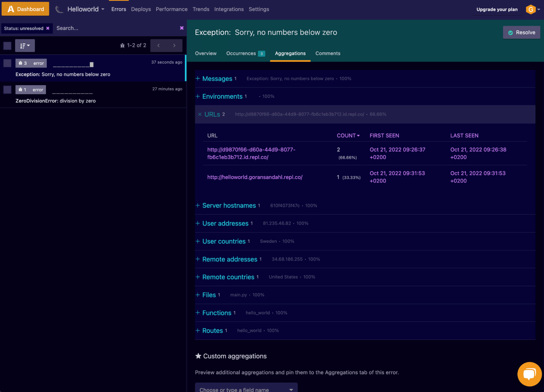Check the select-all checkbox above the error list
Viewport: 544px width, 392px height.
point(7,45)
